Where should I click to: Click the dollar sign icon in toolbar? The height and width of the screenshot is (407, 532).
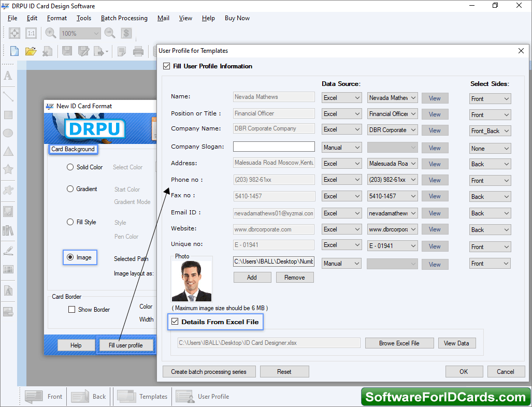pyautogui.click(x=126, y=33)
